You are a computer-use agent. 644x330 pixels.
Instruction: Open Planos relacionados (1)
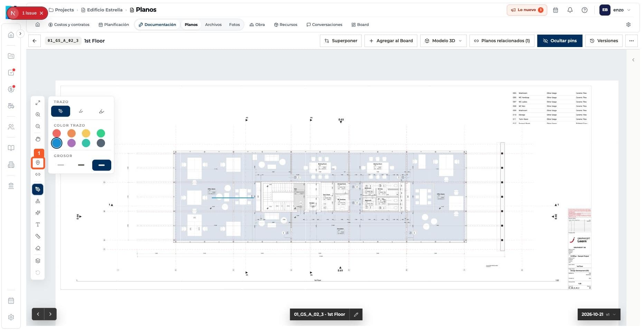(502, 41)
